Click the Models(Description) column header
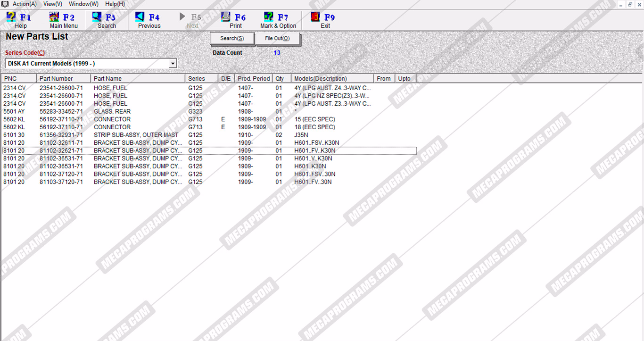 pyautogui.click(x=332, y=79)
